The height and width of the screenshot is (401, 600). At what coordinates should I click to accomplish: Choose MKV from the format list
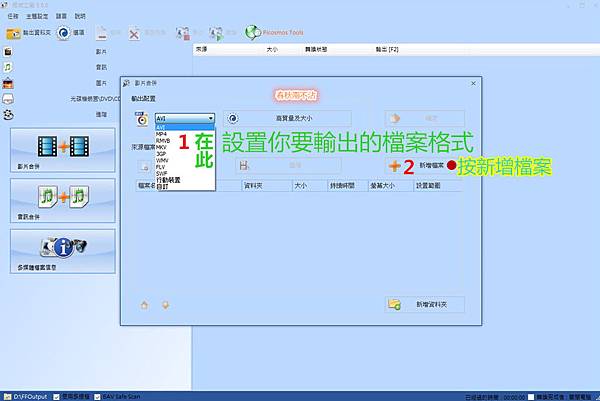[185, 147]
